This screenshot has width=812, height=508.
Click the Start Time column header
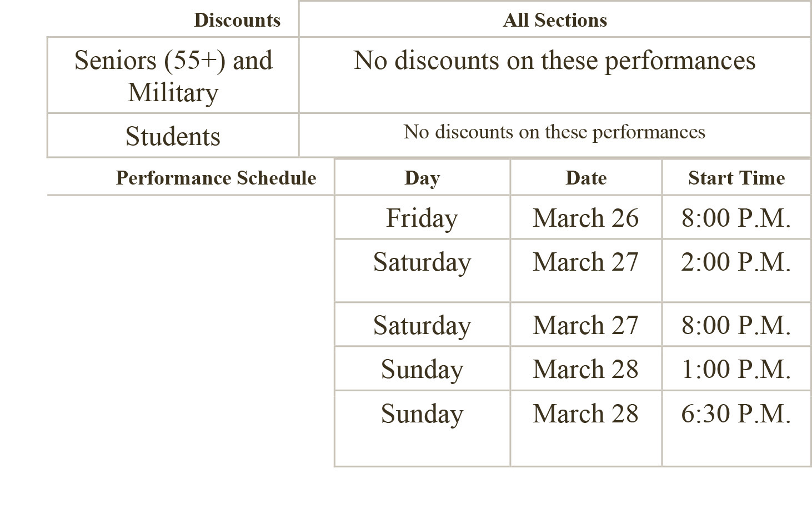[x=736, y=178]
